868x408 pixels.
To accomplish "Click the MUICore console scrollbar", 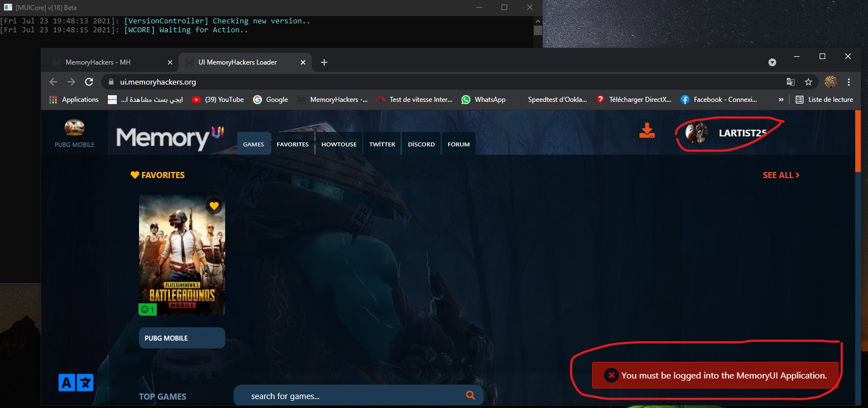I will (538, 30).
